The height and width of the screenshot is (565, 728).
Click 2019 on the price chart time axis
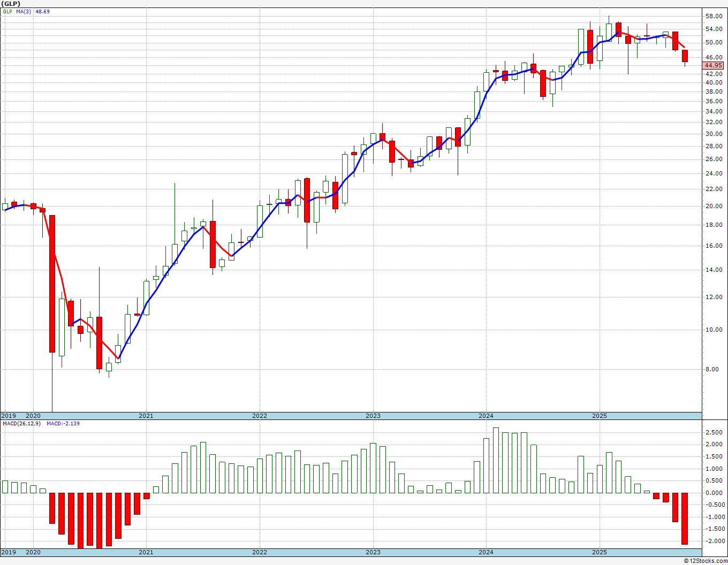pos(8,416)
